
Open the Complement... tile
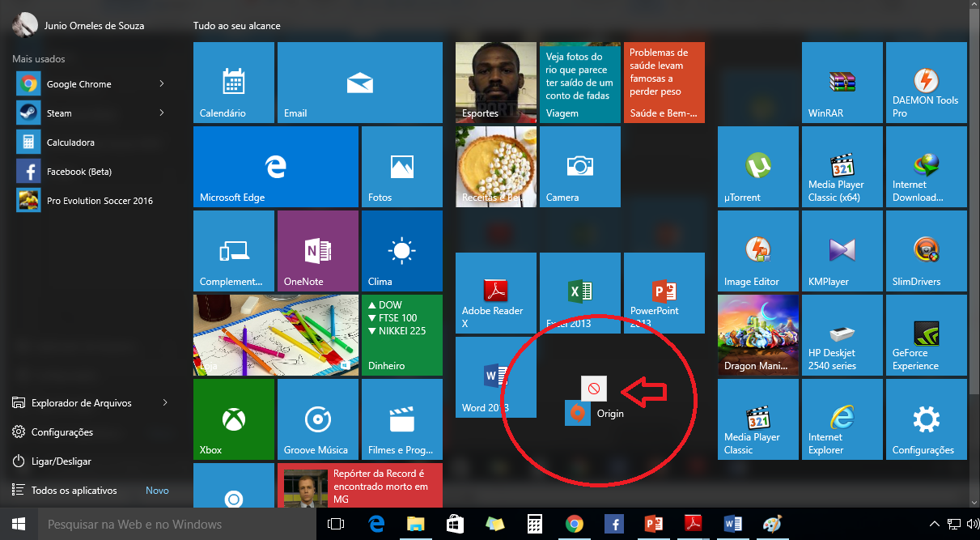(x=234, y=250)
